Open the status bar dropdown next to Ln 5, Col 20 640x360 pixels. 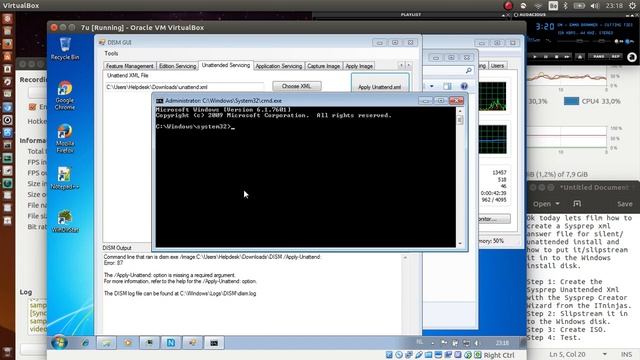click(604, 354)
